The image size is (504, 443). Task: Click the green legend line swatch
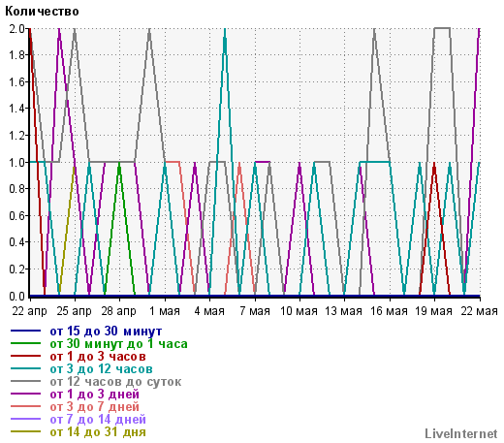click(x=25, y=343)
